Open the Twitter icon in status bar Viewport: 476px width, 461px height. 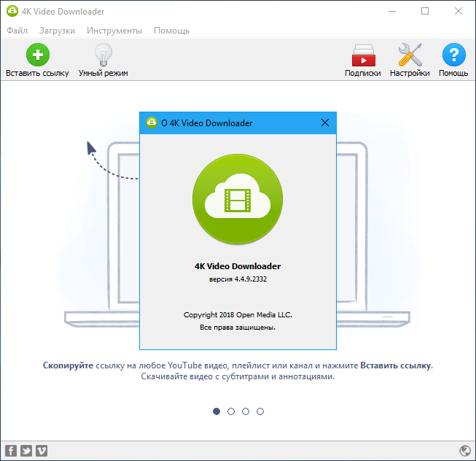coord(26,451)
